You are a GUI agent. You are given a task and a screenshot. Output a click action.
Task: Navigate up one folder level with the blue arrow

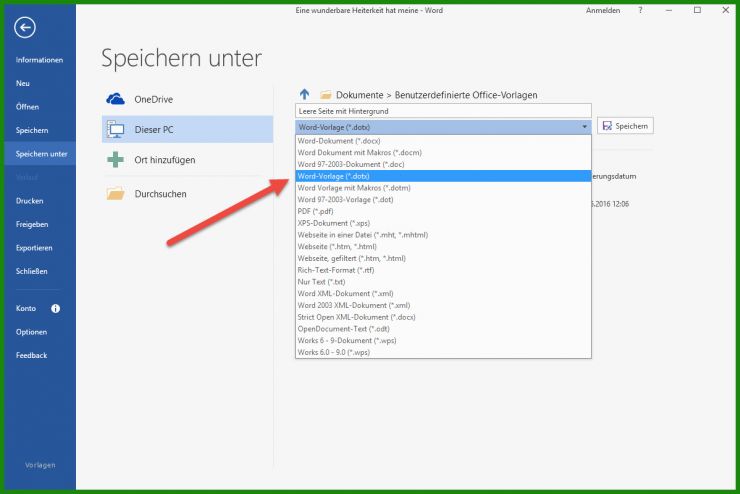tap(304, 94)
